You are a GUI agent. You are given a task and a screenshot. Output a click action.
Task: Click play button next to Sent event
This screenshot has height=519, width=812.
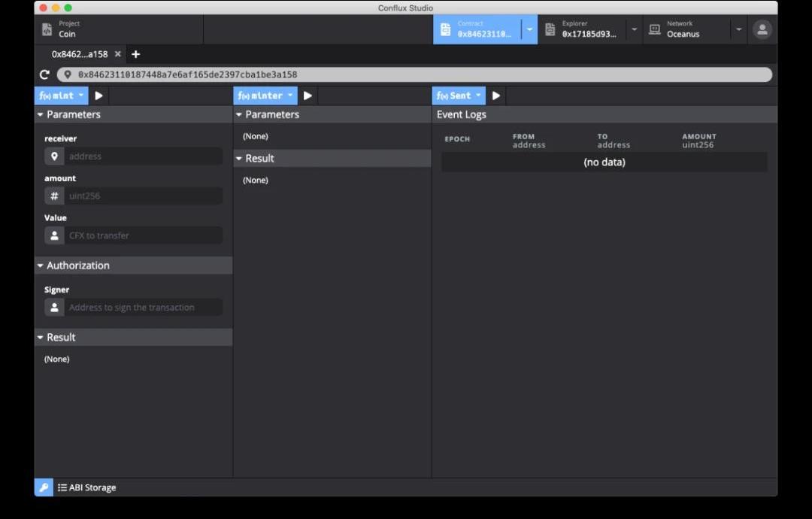[496, 96]
